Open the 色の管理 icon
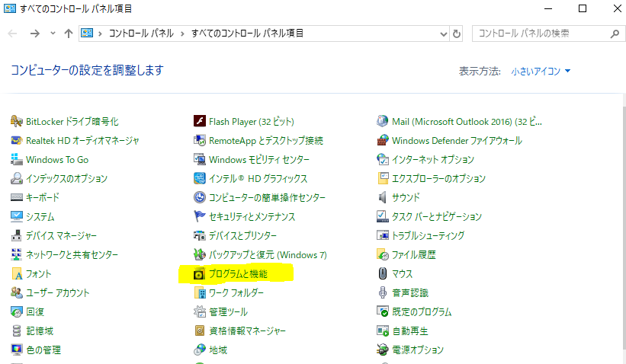Image resolution: width=626 pixels, height=364 pixels. click(16, 350)
